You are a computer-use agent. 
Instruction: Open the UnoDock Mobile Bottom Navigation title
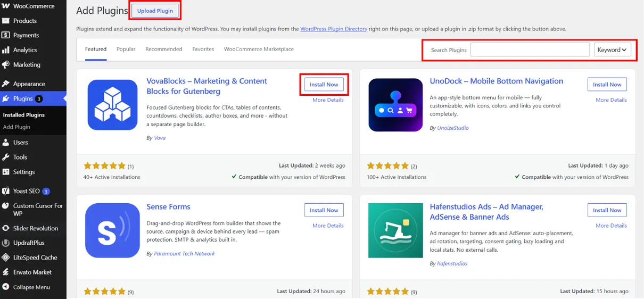497,81
